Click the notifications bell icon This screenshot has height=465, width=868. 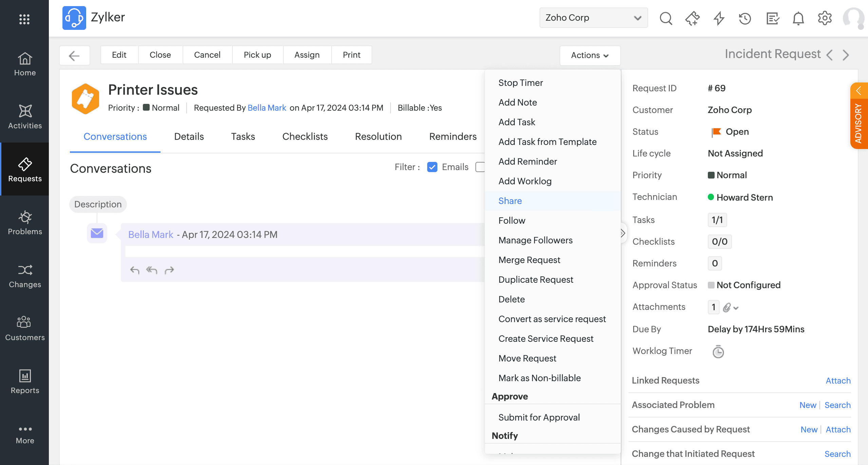pos(798,18)
